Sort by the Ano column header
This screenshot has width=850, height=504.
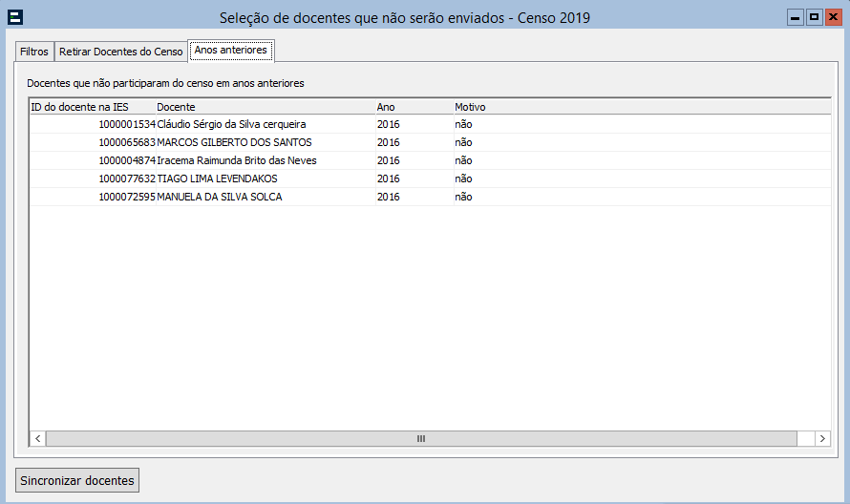[x=386, y=107]
